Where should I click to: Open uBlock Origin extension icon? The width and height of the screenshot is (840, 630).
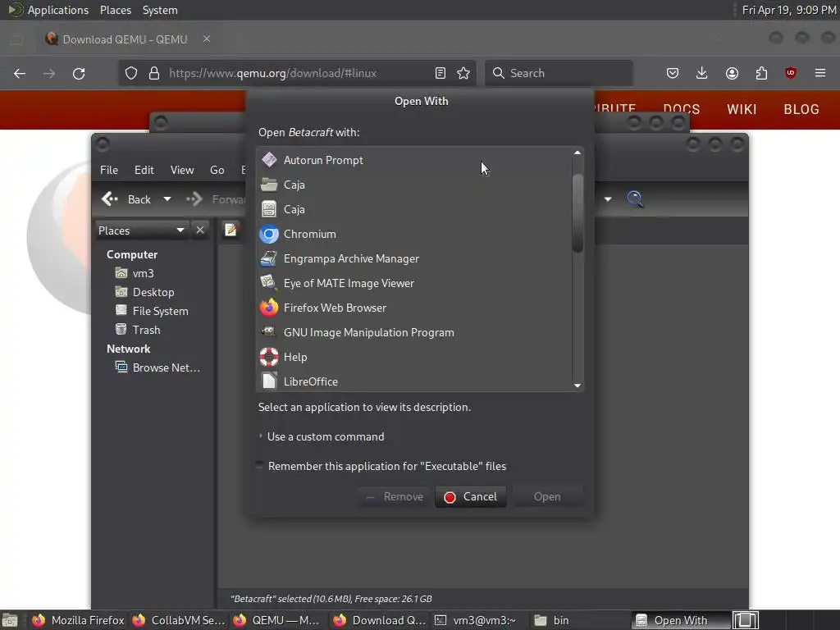coord(791,73)
